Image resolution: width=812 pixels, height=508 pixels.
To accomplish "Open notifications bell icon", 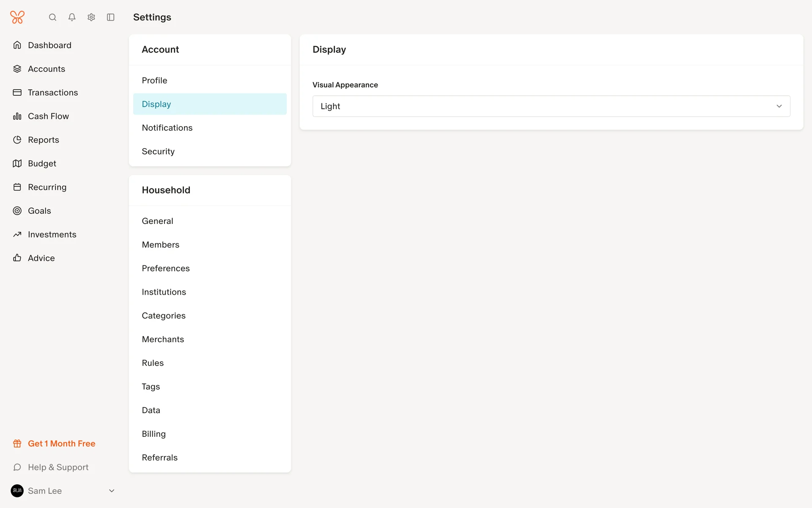I will (x=72, y=17).
